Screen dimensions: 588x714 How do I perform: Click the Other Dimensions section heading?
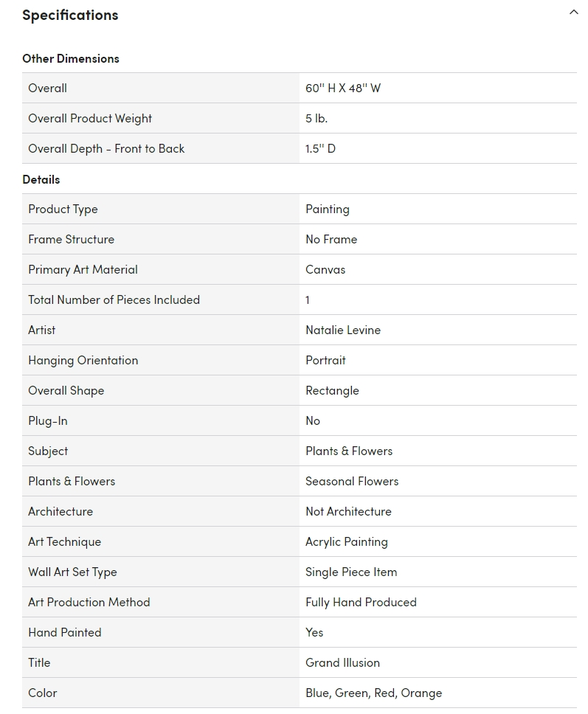pyautogui.click(x=71, y=59)
